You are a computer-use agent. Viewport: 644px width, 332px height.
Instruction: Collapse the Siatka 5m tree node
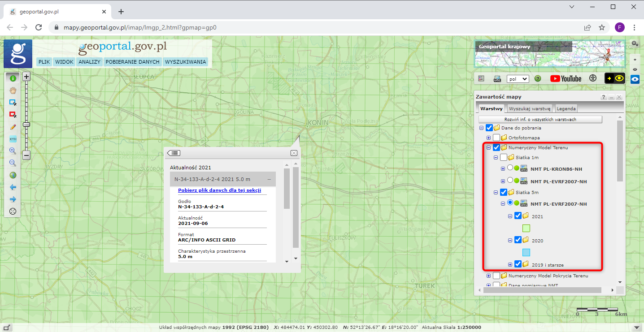[496, 193]
